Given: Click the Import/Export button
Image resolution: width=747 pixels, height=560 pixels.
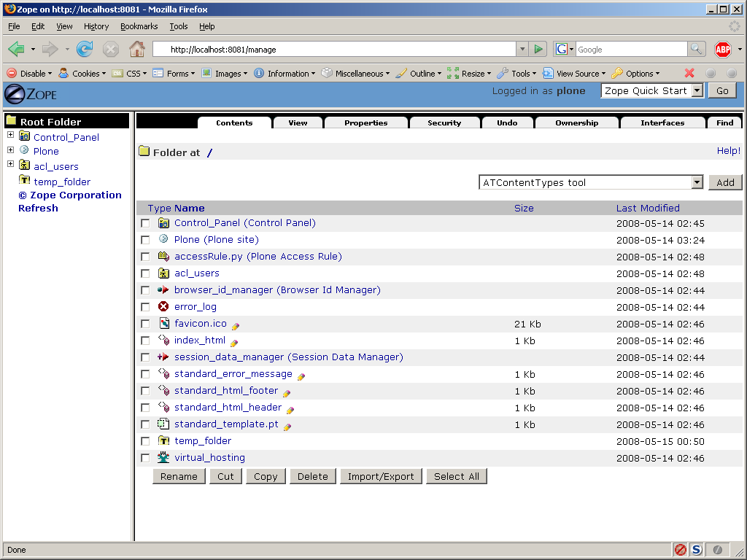Looking at the screenshot, I should [x=381, y=476].
